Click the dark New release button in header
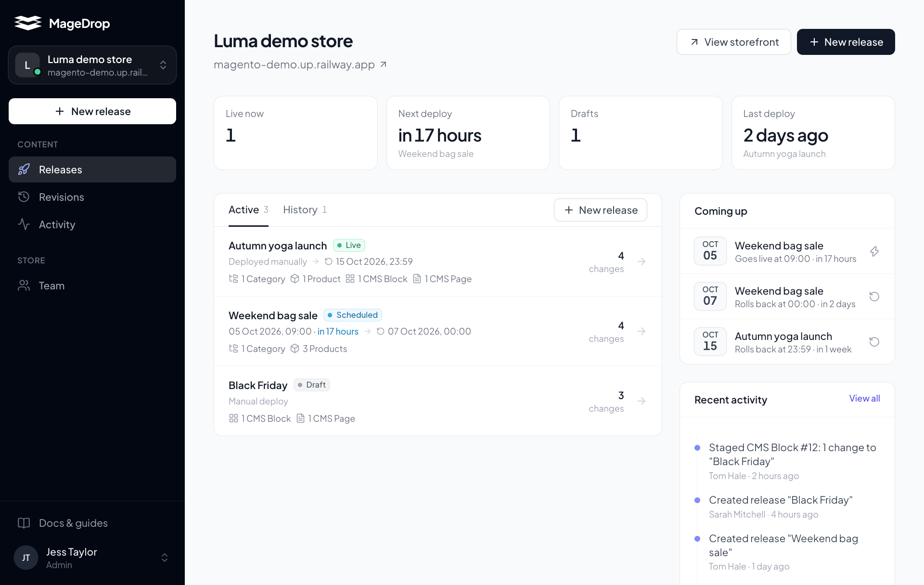The width and height of the screenshot is (924, 585). [846, 42]
